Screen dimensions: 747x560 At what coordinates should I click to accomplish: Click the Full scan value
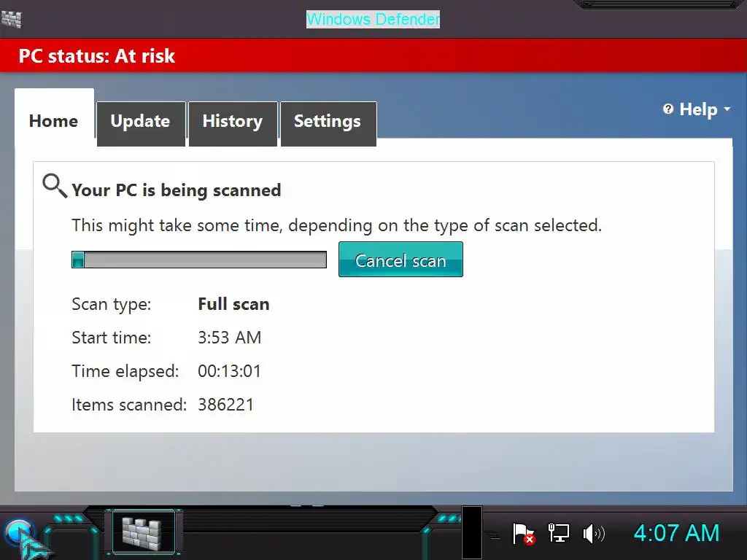click(x=233, y=304)
